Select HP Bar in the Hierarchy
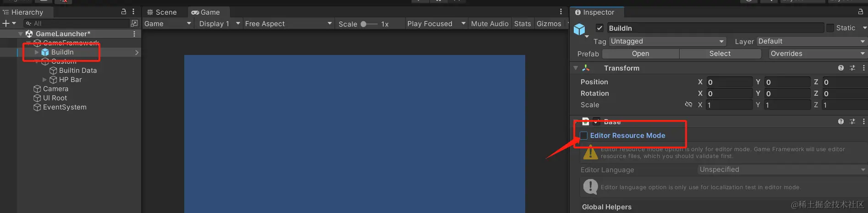868x213 pixels. coord(70,80)
